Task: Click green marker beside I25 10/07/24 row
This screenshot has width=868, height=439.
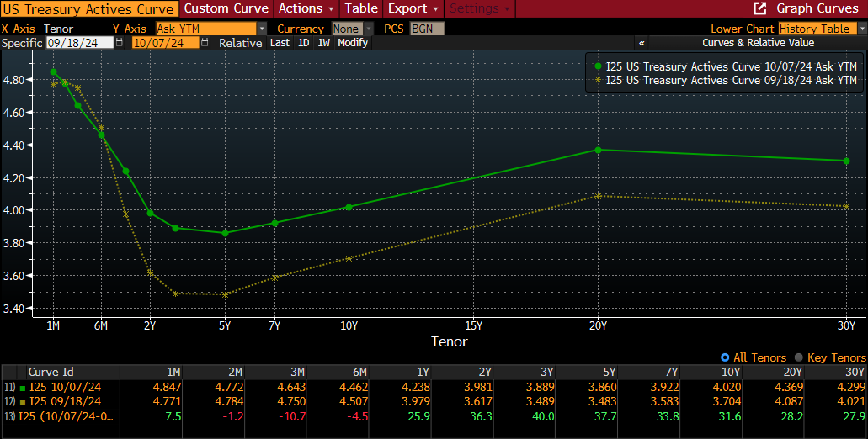Action: [x=22, y=386]
